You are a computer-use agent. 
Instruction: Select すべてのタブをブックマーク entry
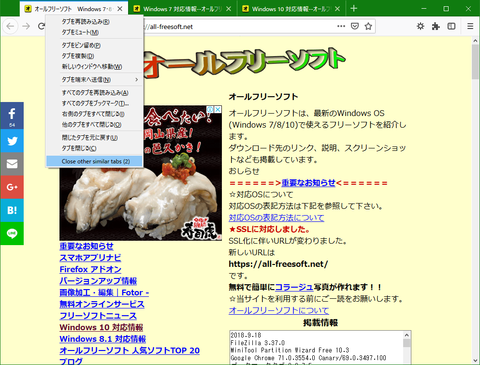tap(94, 103)
